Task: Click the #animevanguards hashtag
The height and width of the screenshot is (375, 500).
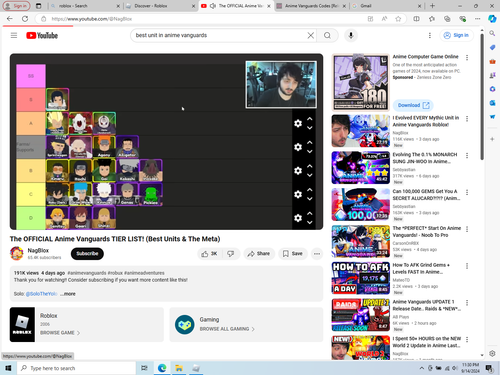Action: click(x=87, y=273)
